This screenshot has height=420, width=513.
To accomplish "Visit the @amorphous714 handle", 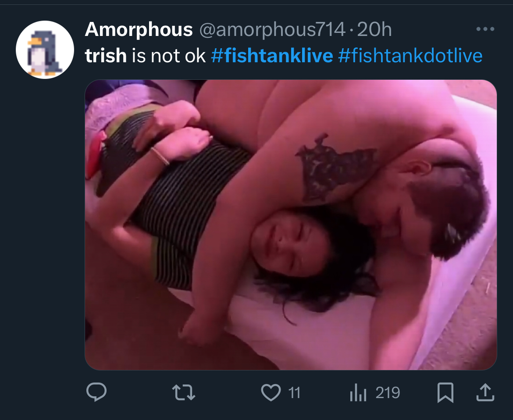I will coord(272,29).
